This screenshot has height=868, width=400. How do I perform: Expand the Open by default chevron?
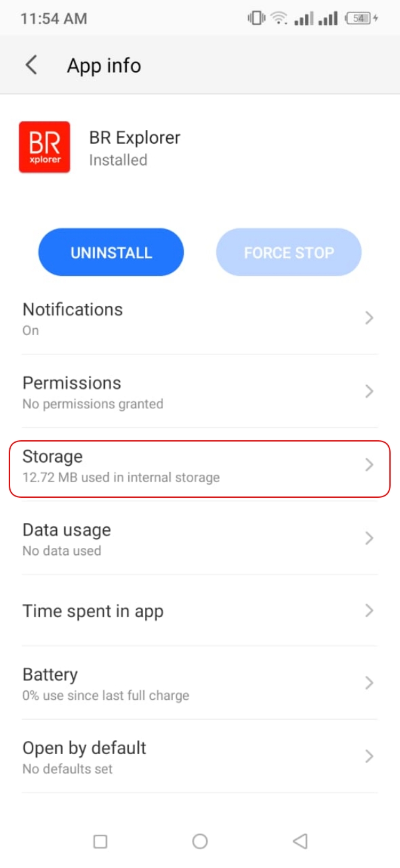pos(369,756)
